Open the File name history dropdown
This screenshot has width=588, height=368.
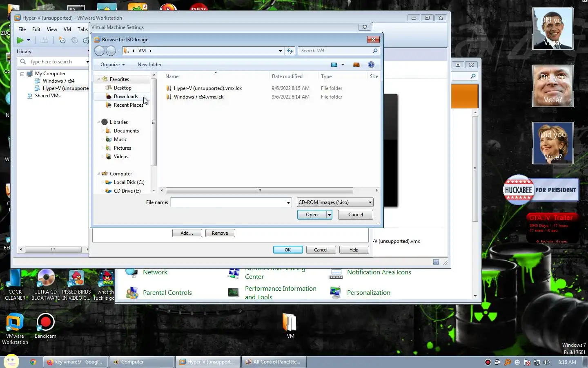(288, 202)
